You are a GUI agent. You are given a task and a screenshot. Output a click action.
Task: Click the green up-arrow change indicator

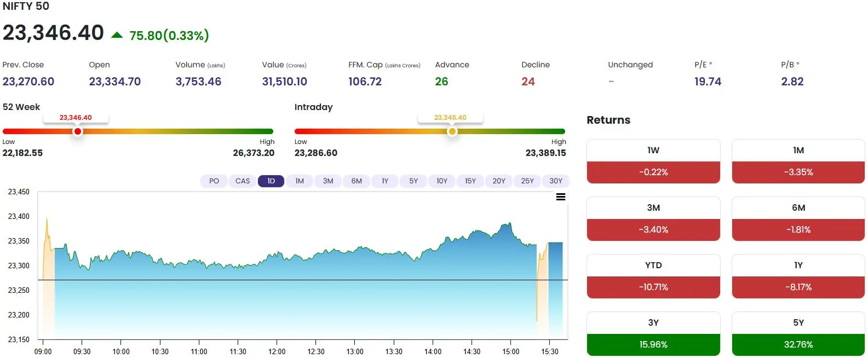[x=117, y=35]
